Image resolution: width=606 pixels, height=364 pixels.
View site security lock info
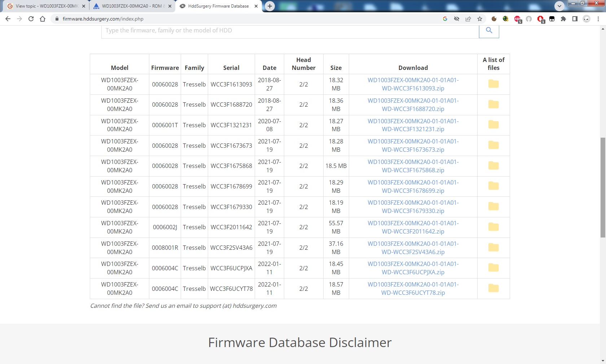click(57, 19)
